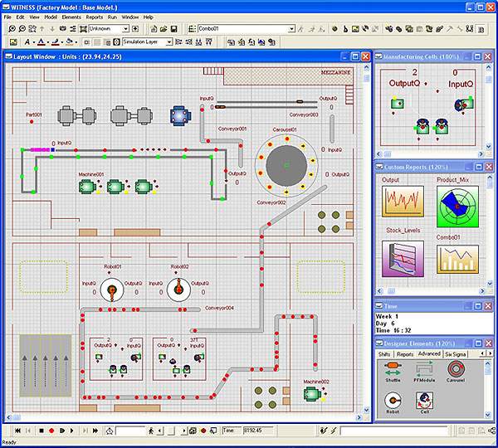This screenshot has height=448, width=498.
Task: Click the stop simulation button
Action: [x=41, y=431]
